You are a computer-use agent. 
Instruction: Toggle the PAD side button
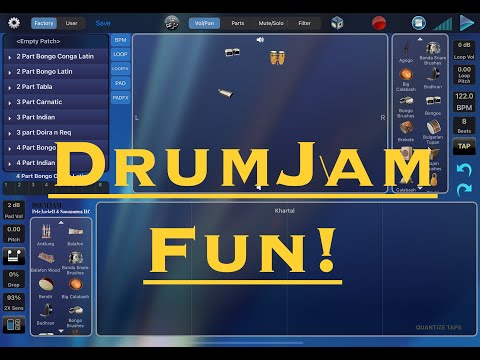(x=120, y=83)
